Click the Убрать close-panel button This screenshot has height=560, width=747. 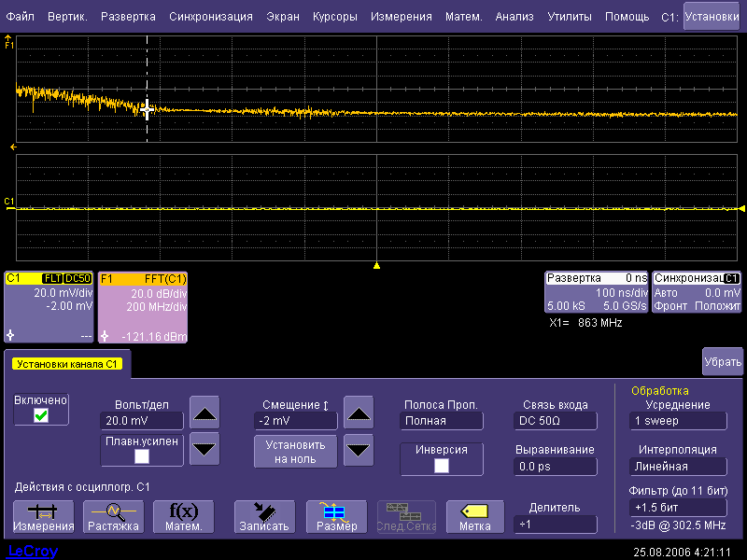coord(723,362)
